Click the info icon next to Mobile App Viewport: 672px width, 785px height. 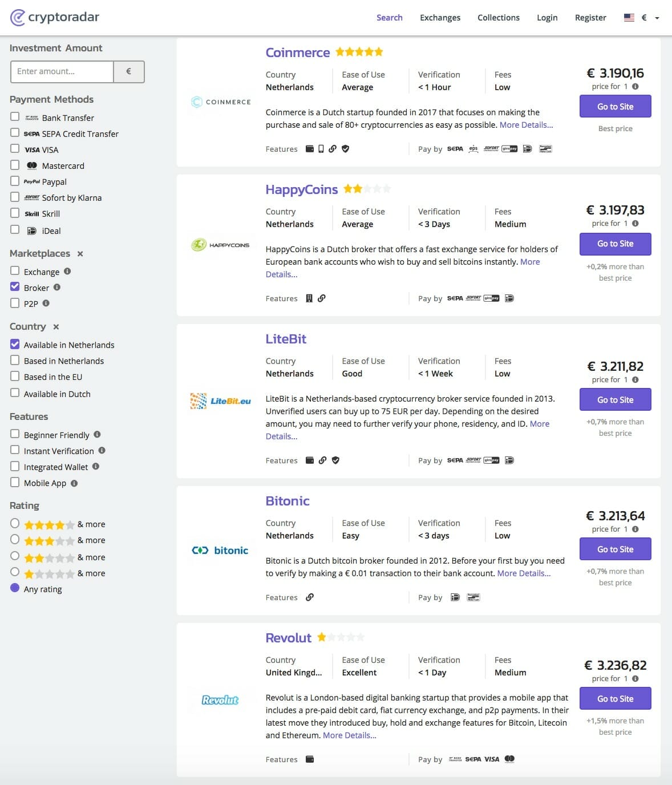[x=74, y=483]
